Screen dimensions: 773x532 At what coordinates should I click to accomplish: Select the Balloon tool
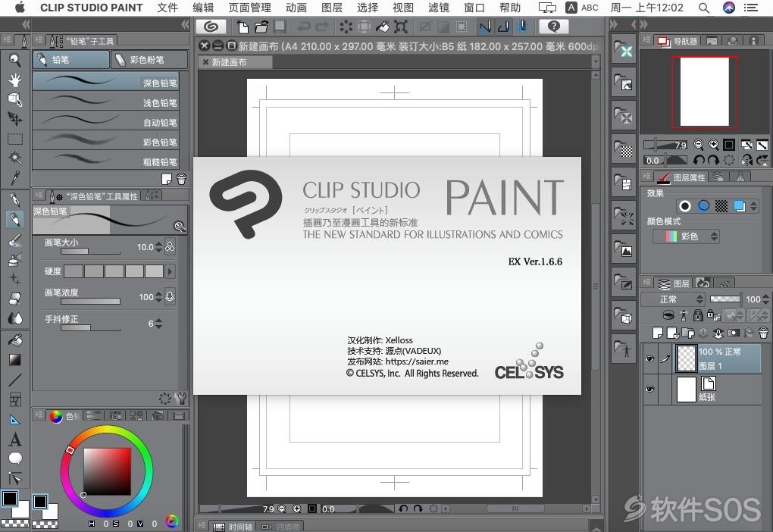(15, 458)
